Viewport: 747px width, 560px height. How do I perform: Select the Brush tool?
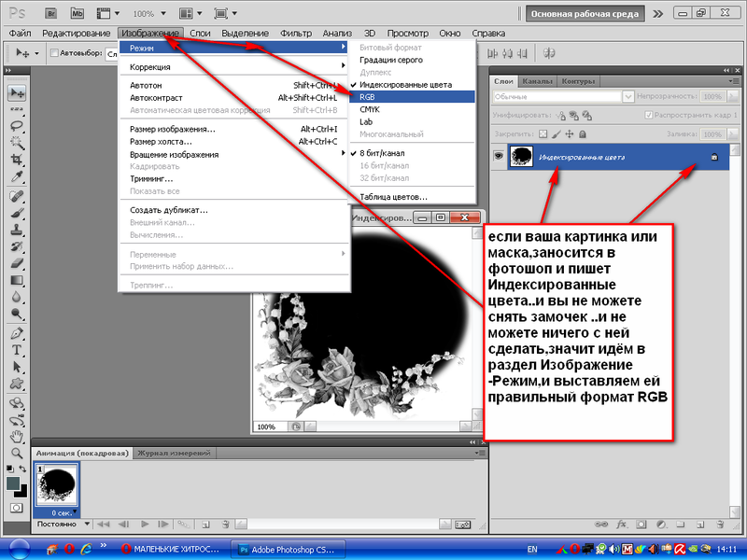(x=17, y=213)
